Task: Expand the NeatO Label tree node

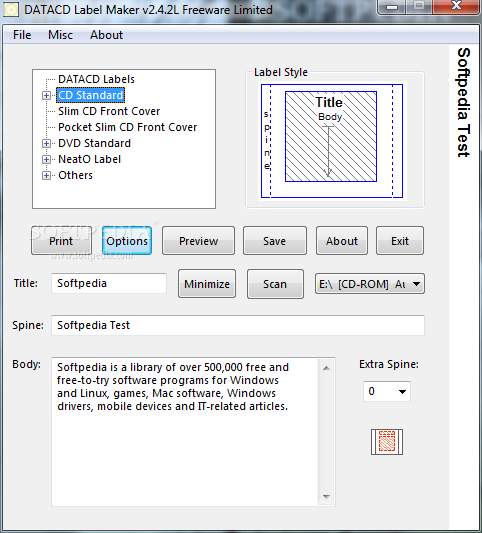Action: point(47,159)
